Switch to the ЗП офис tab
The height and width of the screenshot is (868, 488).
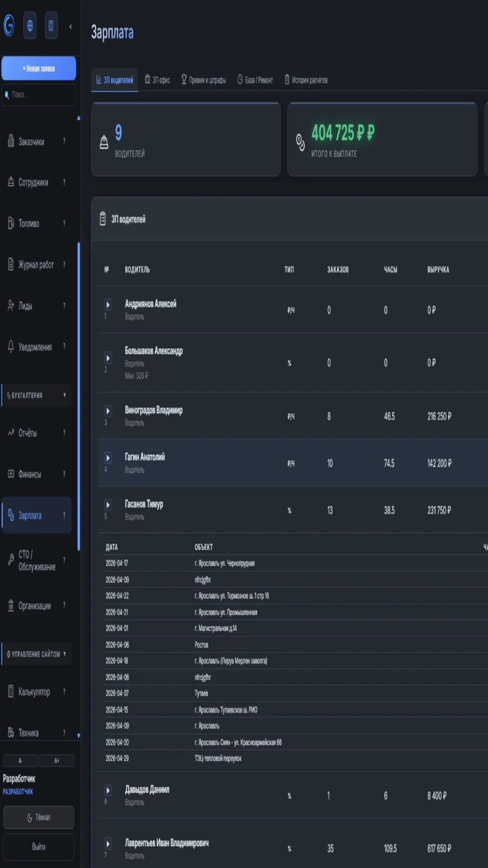point(157,80)
